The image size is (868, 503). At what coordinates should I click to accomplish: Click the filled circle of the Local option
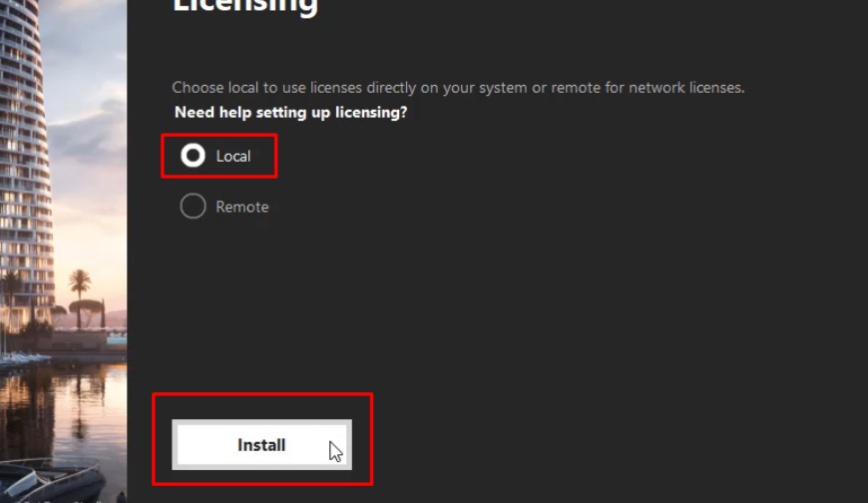(193, 156)
